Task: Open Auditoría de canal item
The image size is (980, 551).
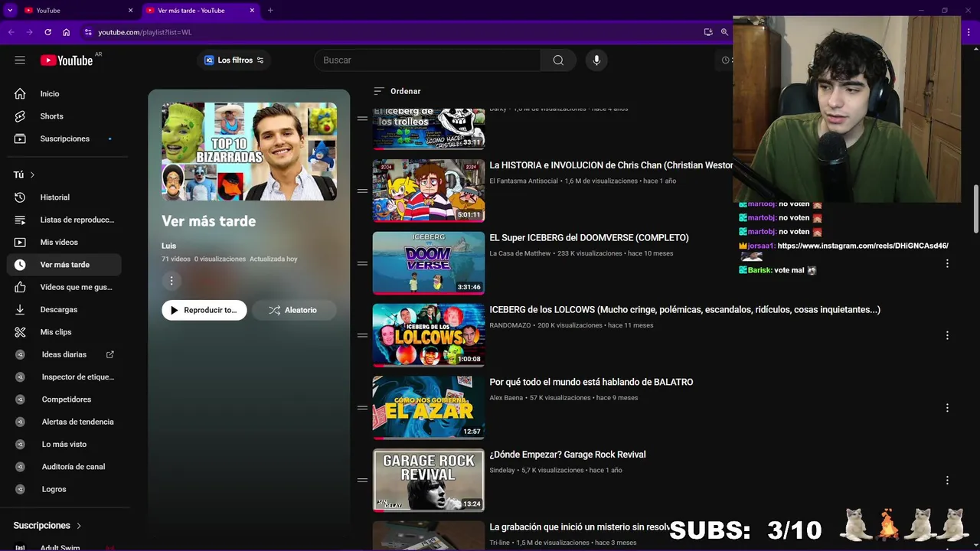Action: 64,467
